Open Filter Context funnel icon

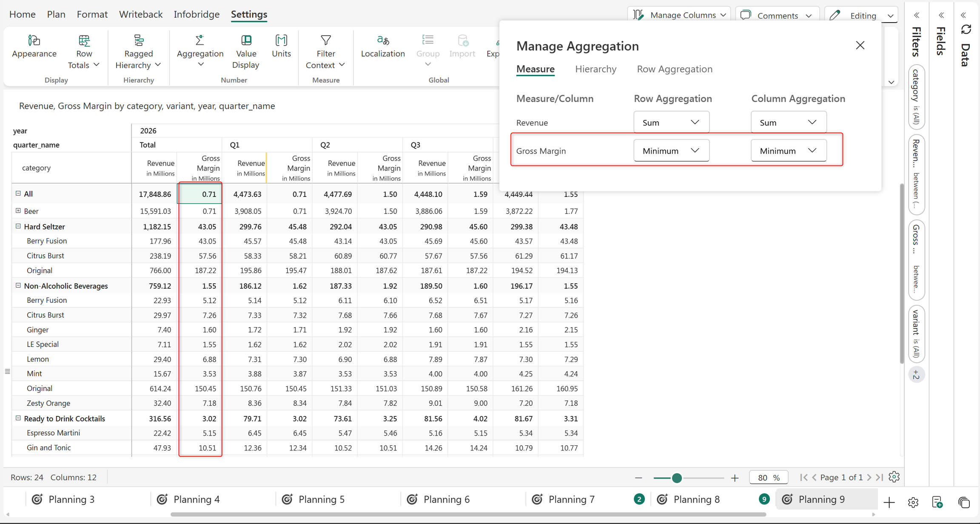coord(326,40)
